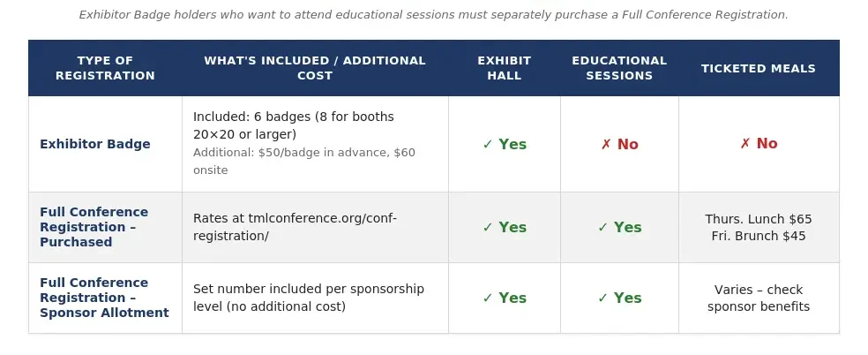Click Sponsor Allotment Exhibit Hall checkmark
The height and width of the screenshot is (355, 868).
505,298
